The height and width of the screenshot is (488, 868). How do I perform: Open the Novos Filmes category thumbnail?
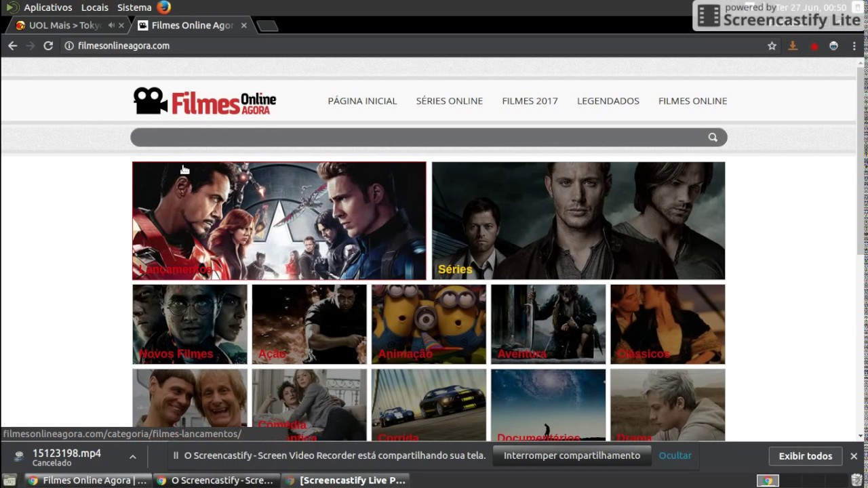tap(190, 324)
